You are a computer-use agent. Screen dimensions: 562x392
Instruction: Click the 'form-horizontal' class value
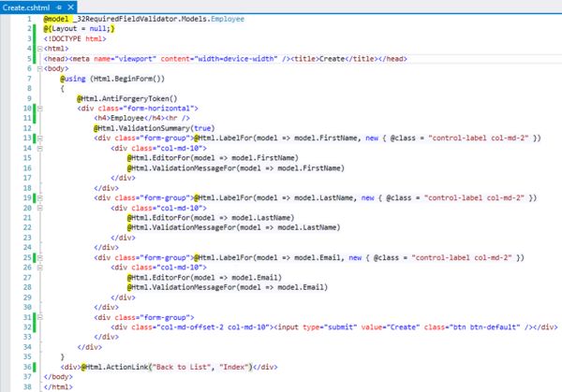[x=161, y=109]
